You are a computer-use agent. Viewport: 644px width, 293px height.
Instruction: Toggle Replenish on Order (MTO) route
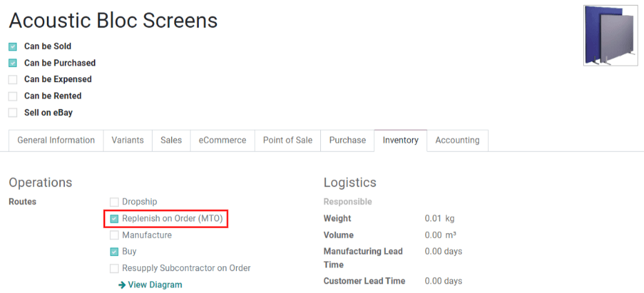(x=115, y=219)
